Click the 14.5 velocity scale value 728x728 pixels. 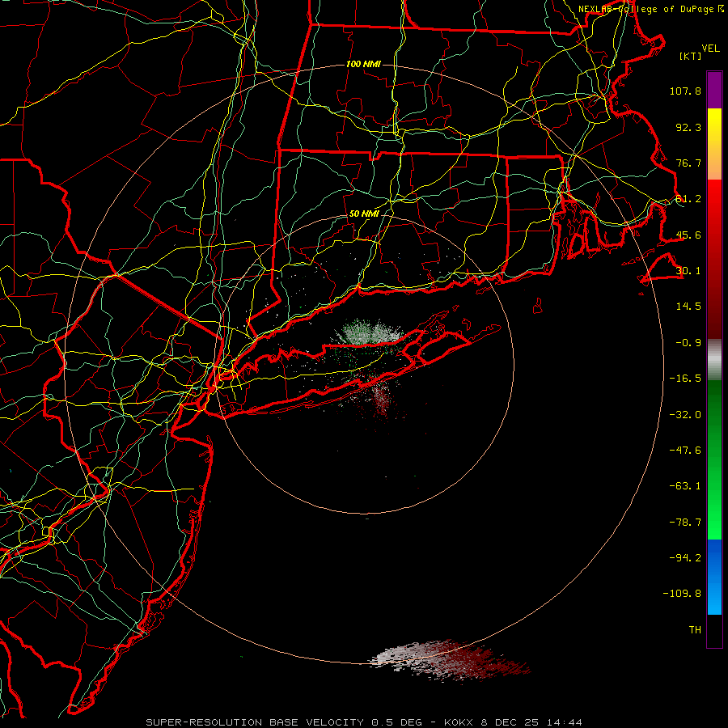click(x=688, y=307)
